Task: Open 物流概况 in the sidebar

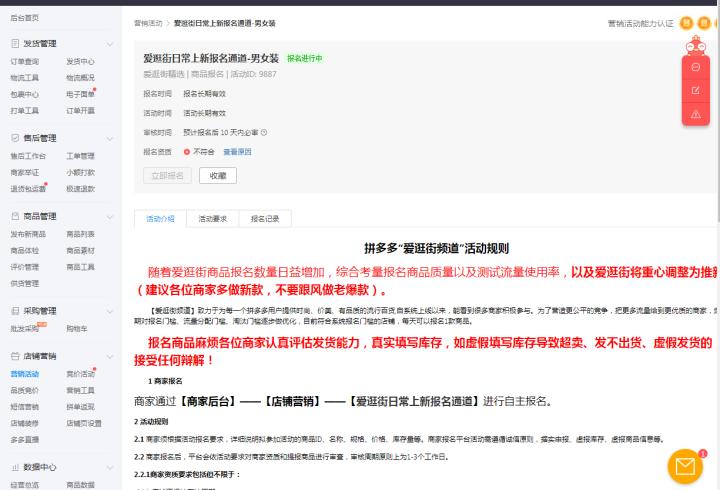Action: (80, 78)
